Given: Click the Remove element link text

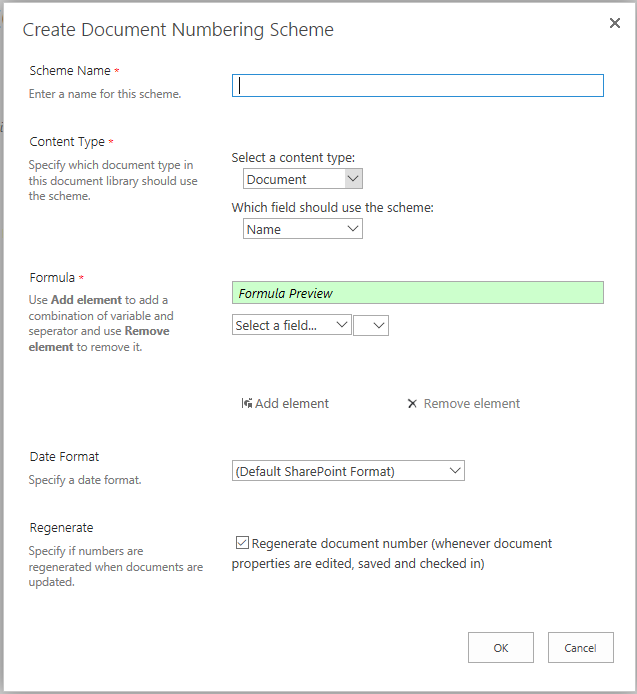Looking at the screenshot, I should tap(471, 403).
